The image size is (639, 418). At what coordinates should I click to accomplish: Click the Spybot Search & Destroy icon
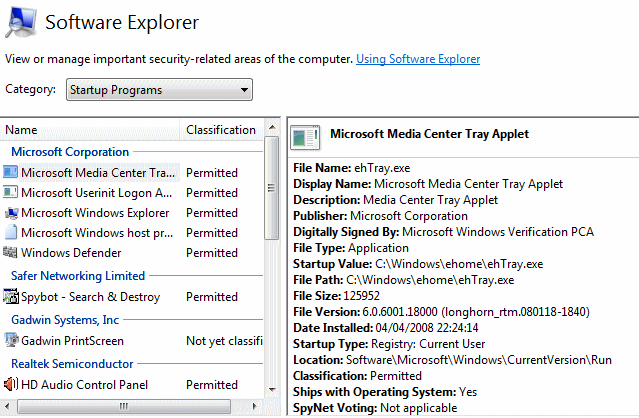coord(11,297)
